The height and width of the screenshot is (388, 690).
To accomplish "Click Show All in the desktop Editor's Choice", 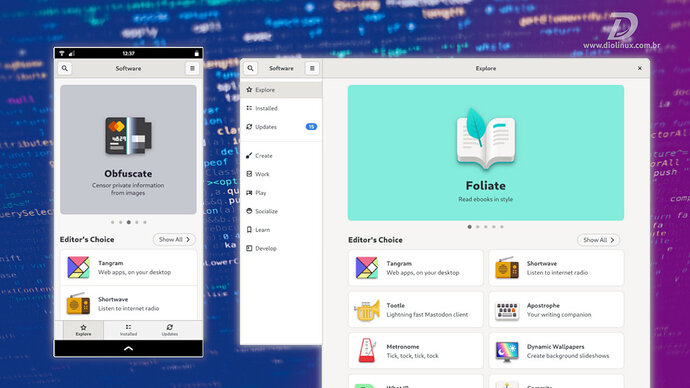I will click(598, 240).
